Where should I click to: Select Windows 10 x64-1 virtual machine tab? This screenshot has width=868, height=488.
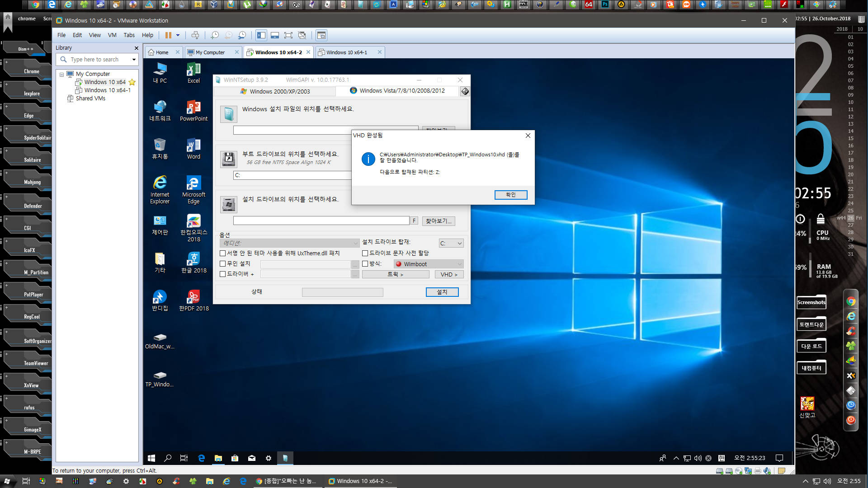(x=347, y=52)
